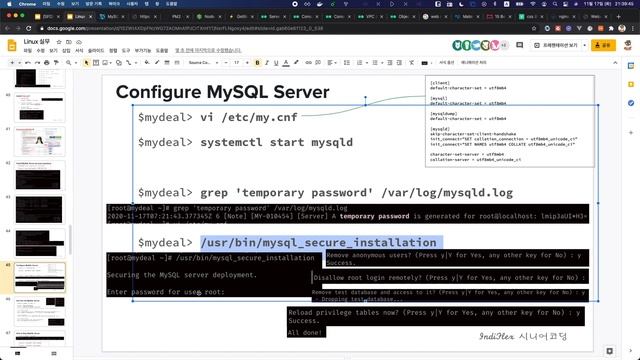This screenshot has height=360, width=640.
Task: Insert a link
Action: 309,63
